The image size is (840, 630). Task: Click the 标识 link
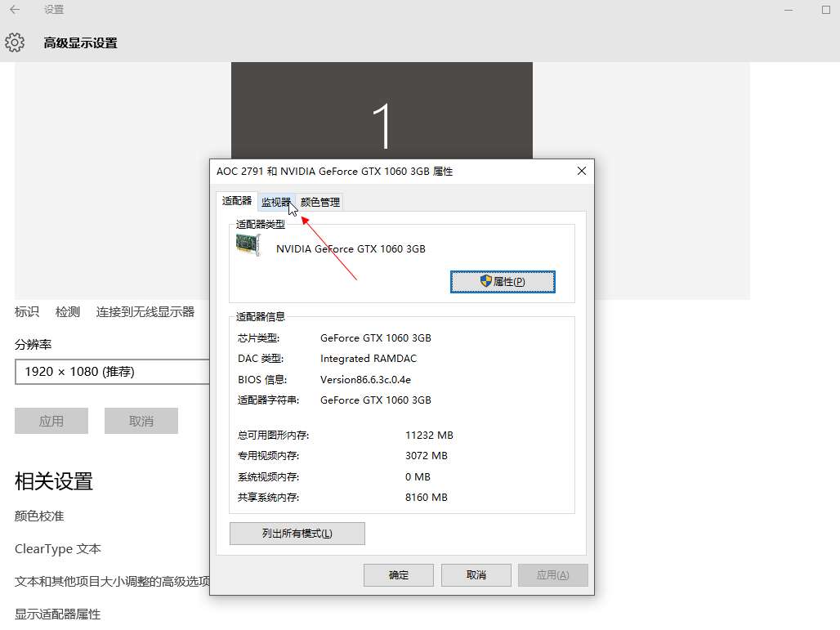[x=27, y=311]
